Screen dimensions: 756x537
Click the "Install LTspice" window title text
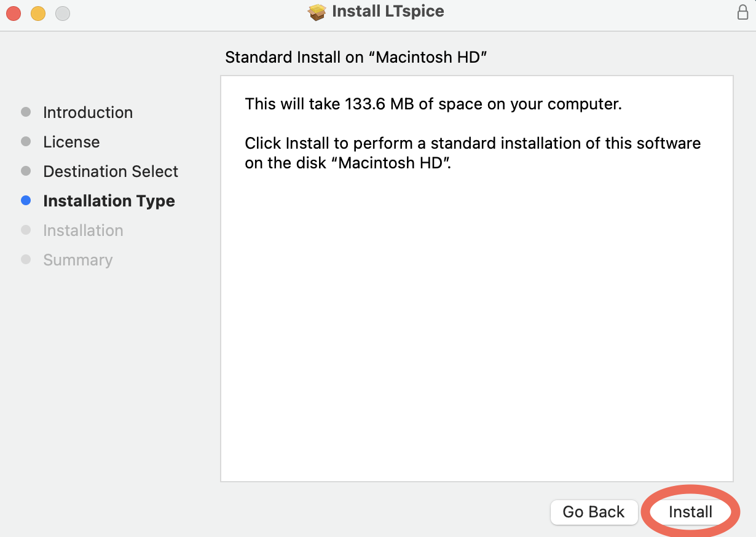pyautogui.click(x=387, y=12)
